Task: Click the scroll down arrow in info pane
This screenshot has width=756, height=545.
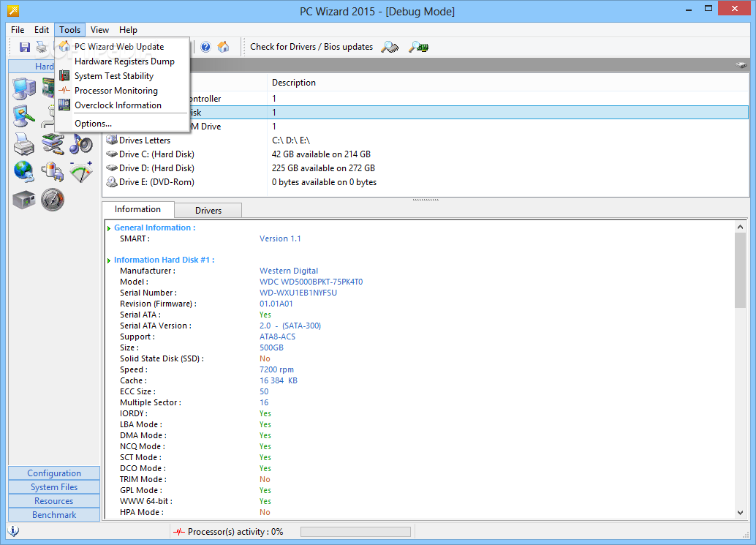Action: (x=740, y=513)
